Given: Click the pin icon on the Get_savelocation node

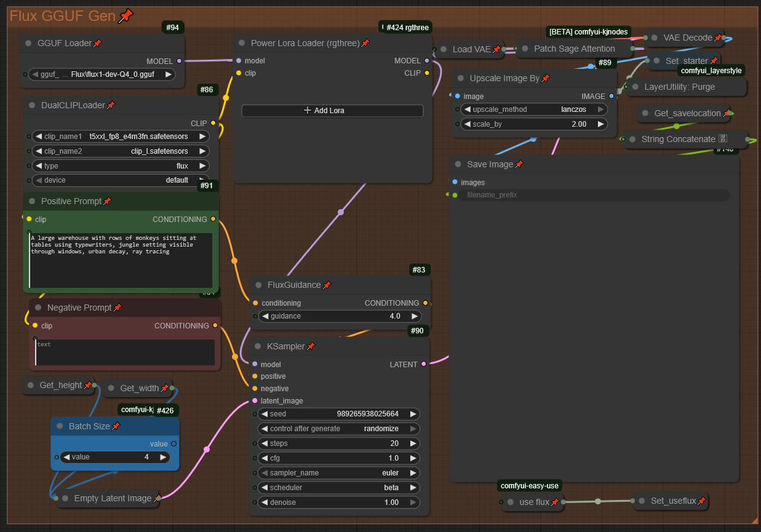Looking at the screenshot, I should (727, 113).
